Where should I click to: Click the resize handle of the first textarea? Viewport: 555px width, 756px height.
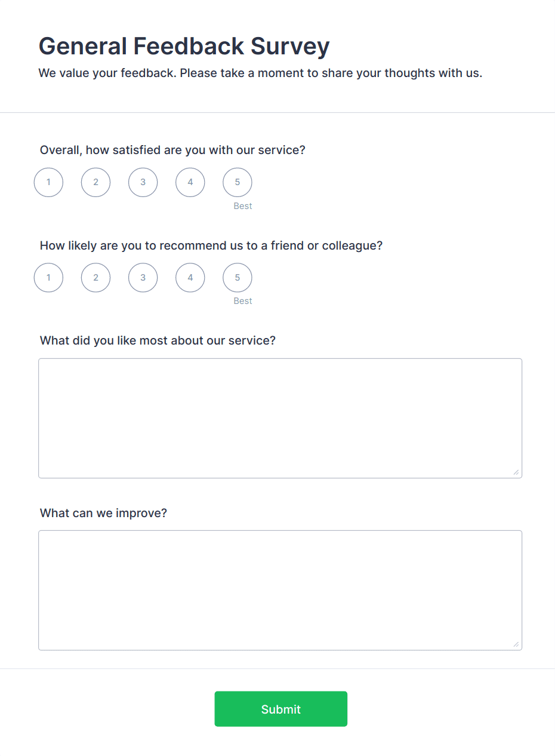(x=516, y=473)
